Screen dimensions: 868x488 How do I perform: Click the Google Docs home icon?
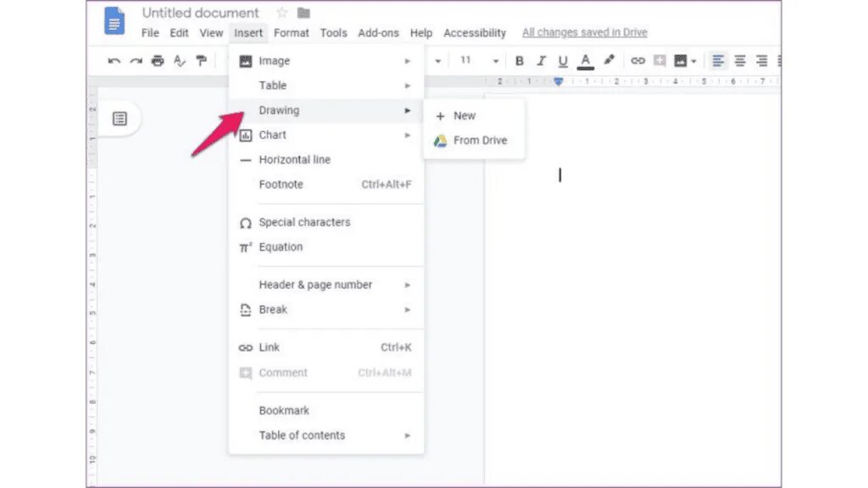(114, 20)
